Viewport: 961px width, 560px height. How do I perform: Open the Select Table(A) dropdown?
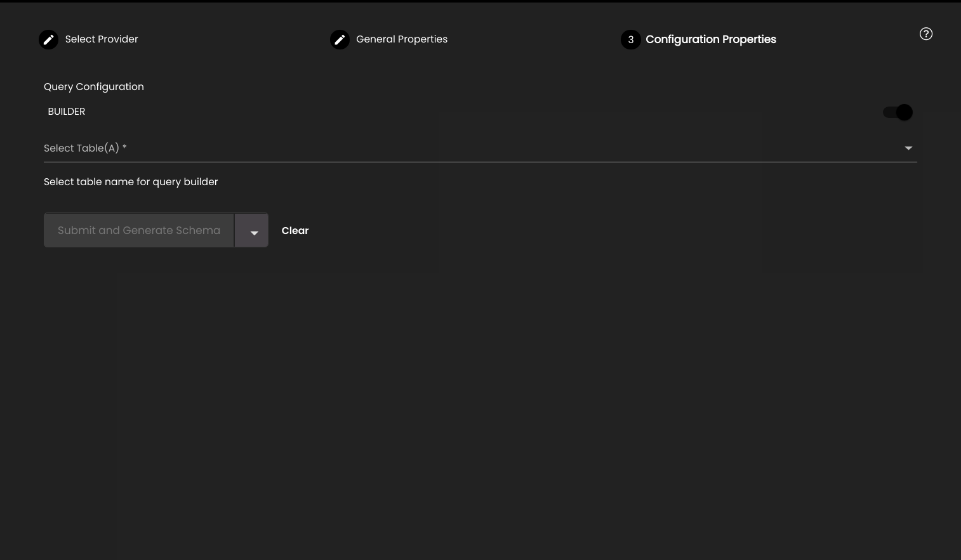pyautogui.click(x=481, y=148)
